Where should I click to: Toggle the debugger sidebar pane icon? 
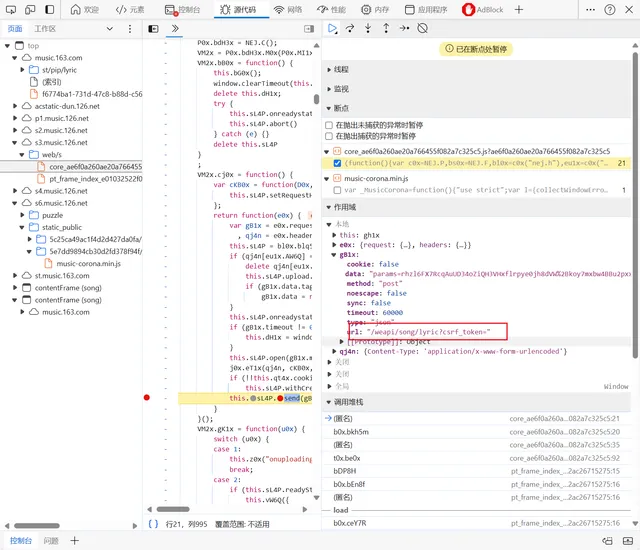tap(309, 29)
